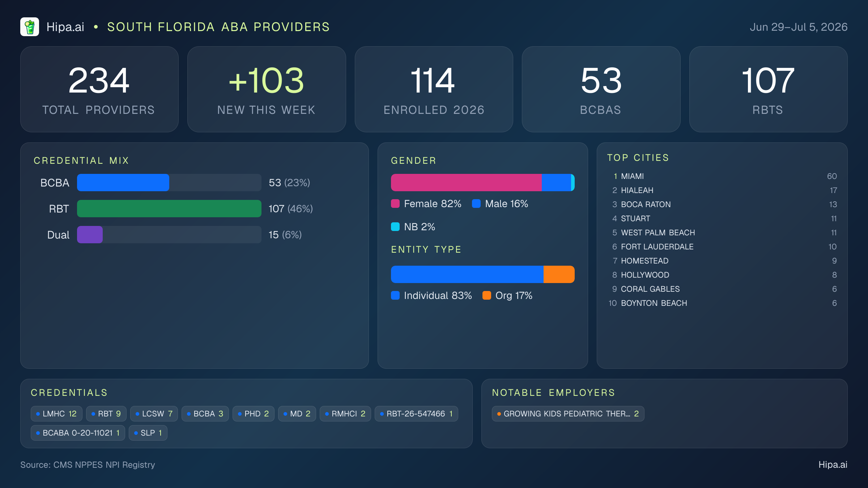Select the BOCA RATON city row
868x488 pixels.
tap(722, 204)
